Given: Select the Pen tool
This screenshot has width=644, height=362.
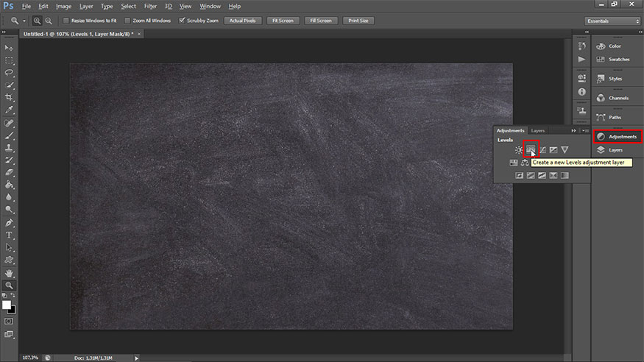Looking at the screenshot, I should pyautogui.click(x=9, y=223).
